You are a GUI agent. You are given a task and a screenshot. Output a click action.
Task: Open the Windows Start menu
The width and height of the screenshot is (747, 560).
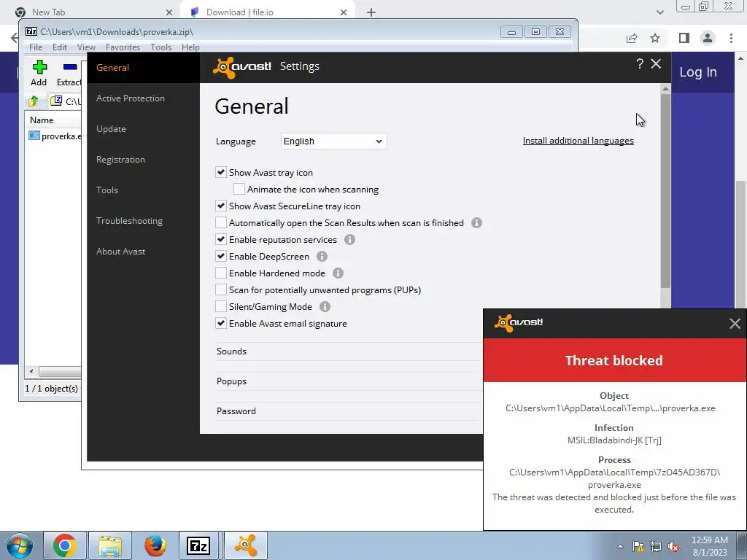coord(20,545)
